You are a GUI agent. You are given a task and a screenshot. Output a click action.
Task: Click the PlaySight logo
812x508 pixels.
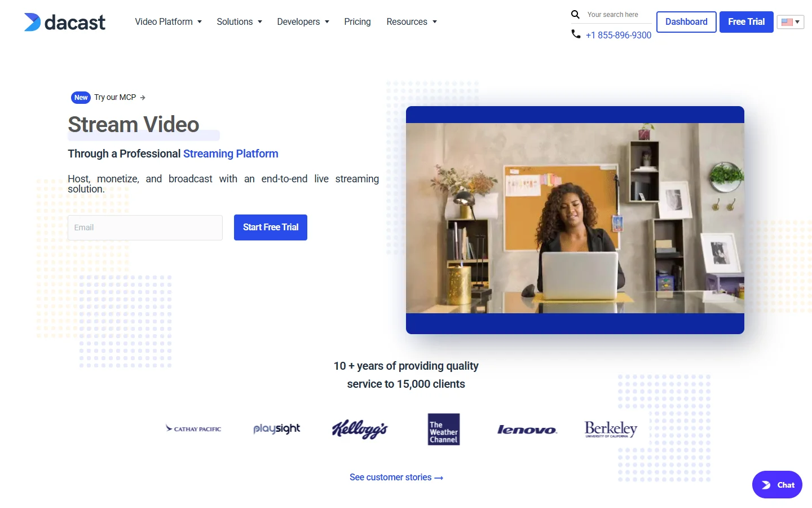tap(277, 429)
